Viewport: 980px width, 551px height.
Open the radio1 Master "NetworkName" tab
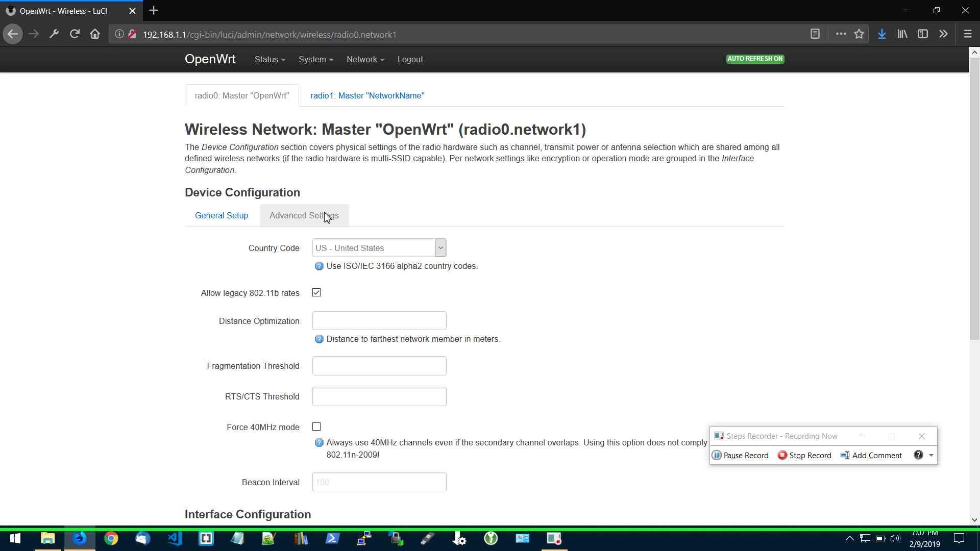367,95
